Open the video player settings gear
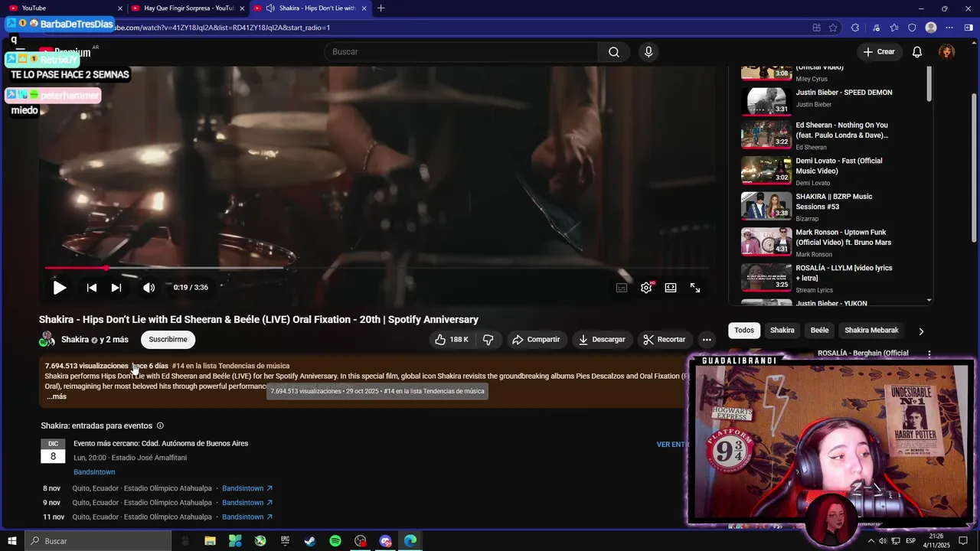This screenshot has width=980, height=551. (646, 288)
